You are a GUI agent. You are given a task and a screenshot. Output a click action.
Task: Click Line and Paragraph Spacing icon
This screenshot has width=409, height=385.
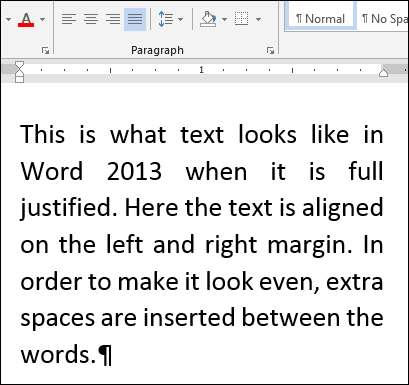click(x=166, y=19)
